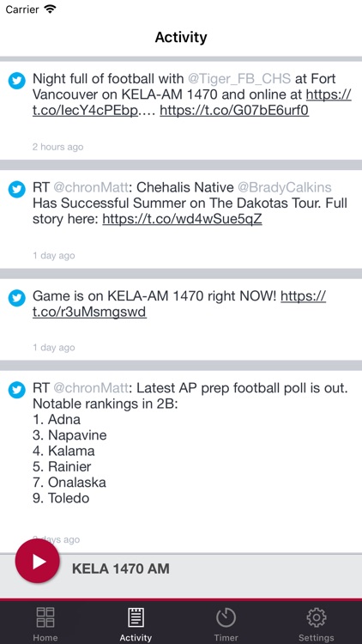The height and width of the screenshot is (644, 362).
Task: Open the t.co/r3uMsmgswd game link
Action: [89, 313]
